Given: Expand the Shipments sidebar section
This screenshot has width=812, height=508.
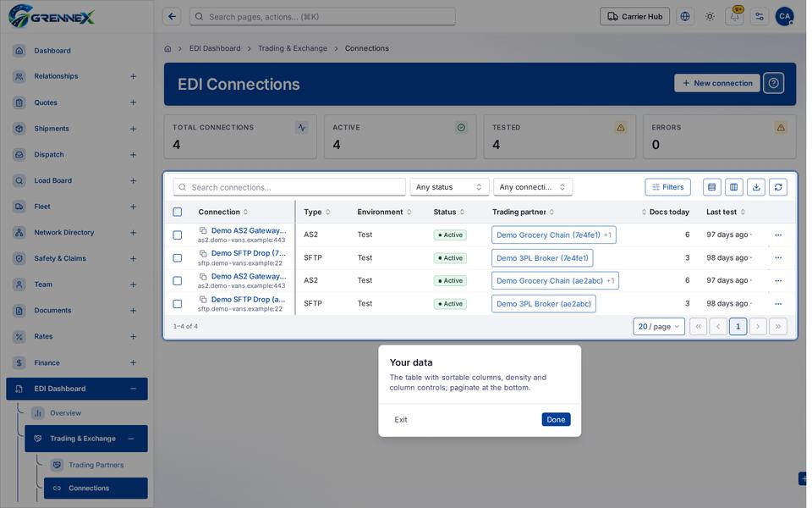Looking at the screenshot, I should [133, 129].
